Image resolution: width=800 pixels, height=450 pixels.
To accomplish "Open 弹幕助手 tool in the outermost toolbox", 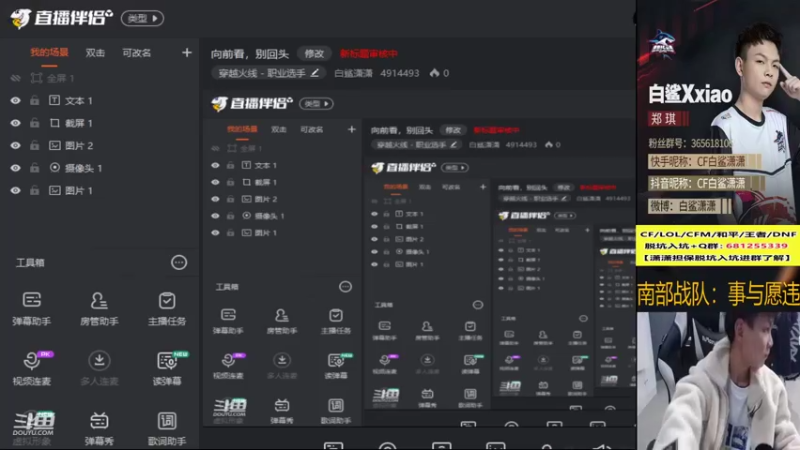I will tap(32, 308).
